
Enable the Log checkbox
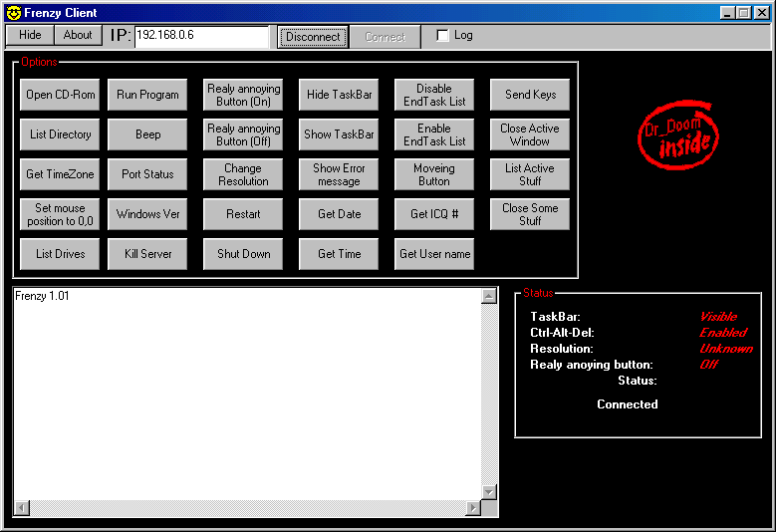443,36
